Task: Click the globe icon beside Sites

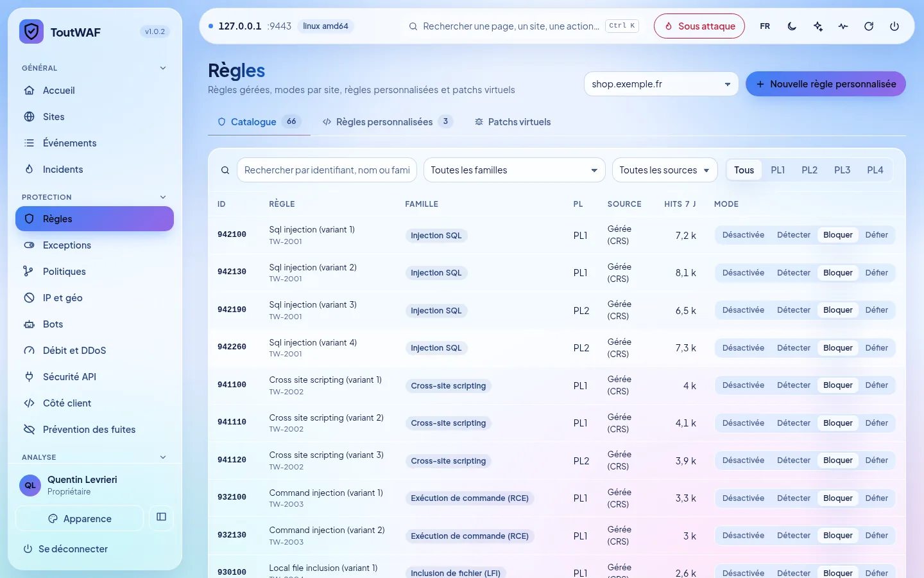Action: 29,117
